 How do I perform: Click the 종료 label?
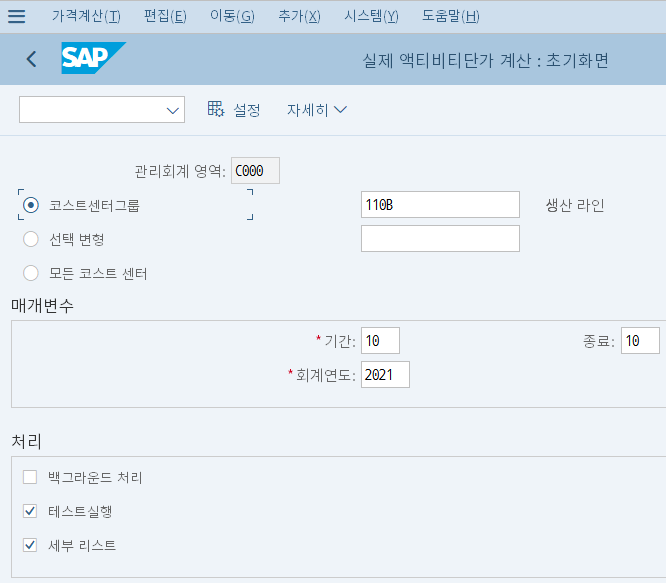(x=599, y=341)
